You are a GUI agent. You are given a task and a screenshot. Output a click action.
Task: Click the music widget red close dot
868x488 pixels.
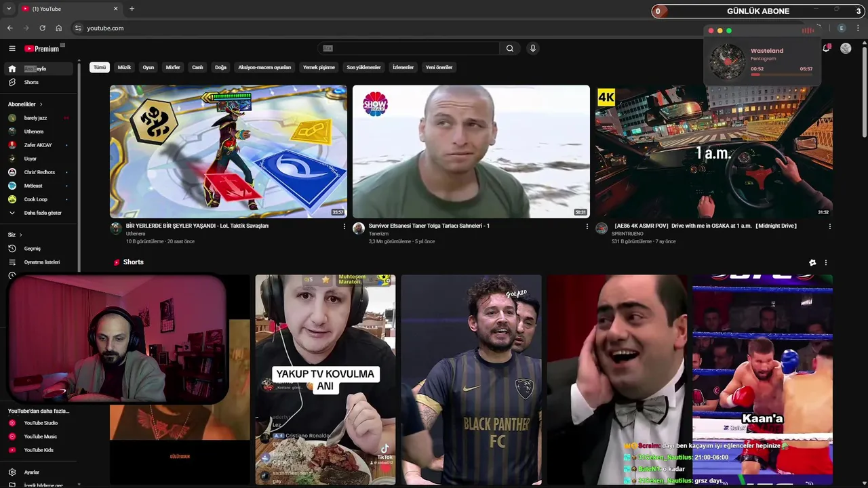coord(711,30)
